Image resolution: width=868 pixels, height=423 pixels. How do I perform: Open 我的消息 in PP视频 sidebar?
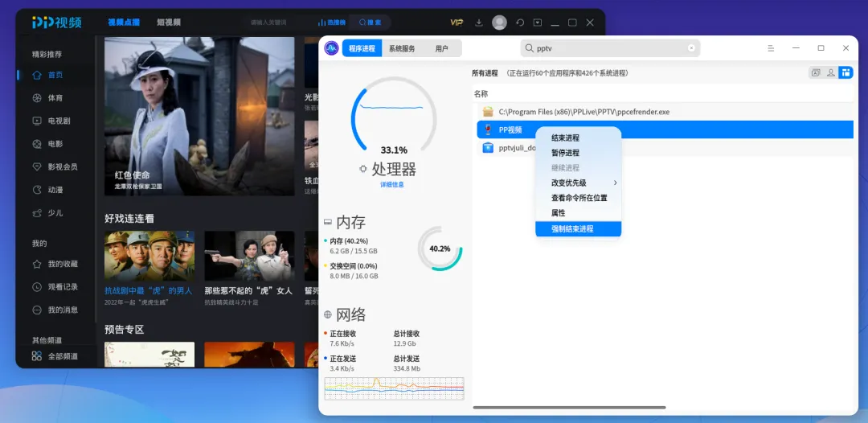(x=55, y=310)
